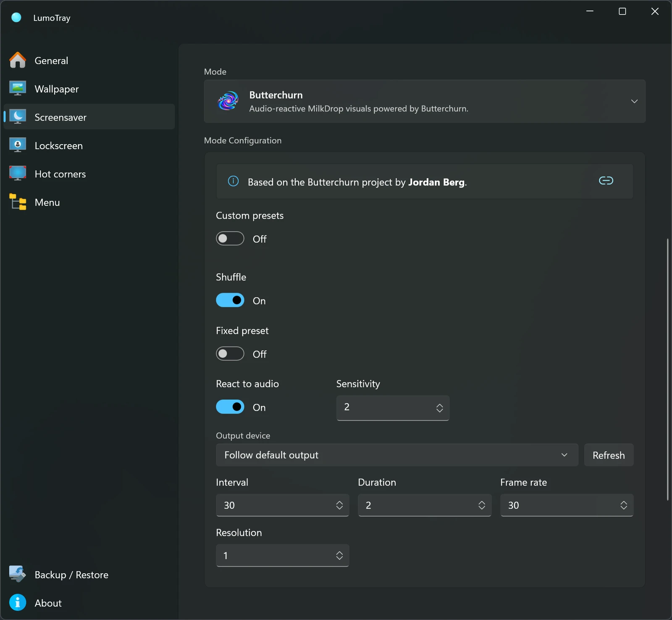Open Backup / Restore page
The image size is (672, 620).
tap(89, 575)
